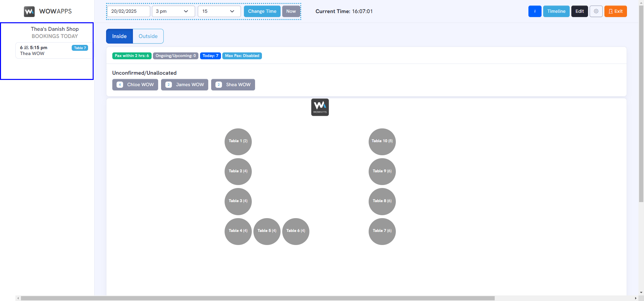
Task: Select the Table 7 circle on floor plan
Action: (x=382, y=231)
